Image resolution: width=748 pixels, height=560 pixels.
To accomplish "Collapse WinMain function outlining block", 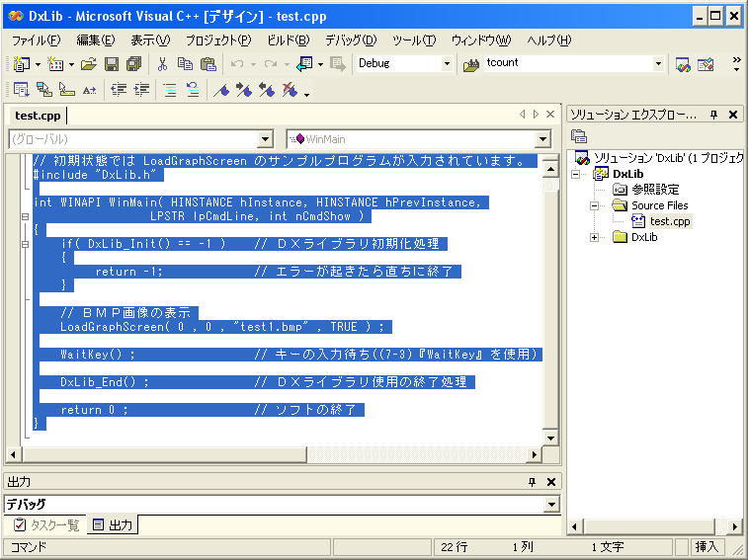I will tap(25, 216).
